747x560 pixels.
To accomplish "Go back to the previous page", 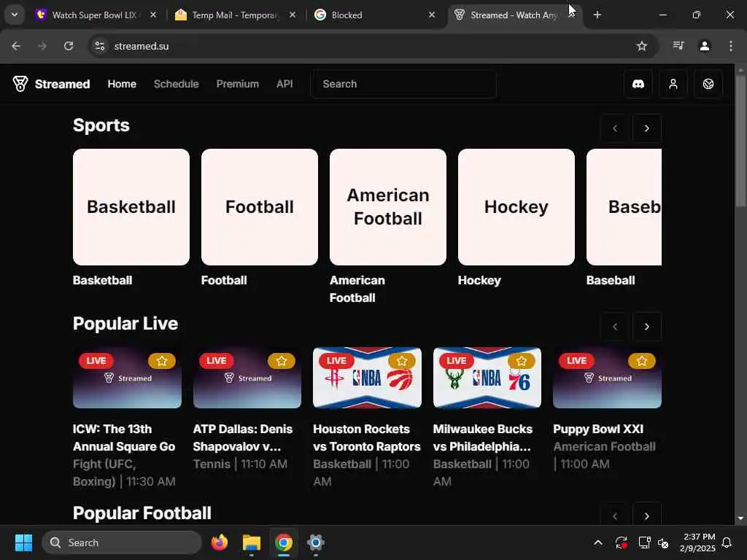I will pyautogui.click(x=16, y=46).
